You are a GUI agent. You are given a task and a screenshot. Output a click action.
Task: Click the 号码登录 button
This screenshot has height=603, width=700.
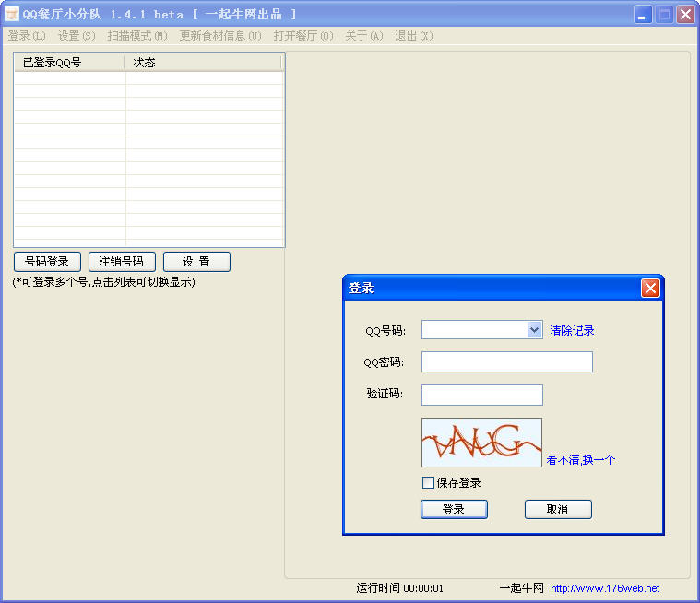pos(47,262)
